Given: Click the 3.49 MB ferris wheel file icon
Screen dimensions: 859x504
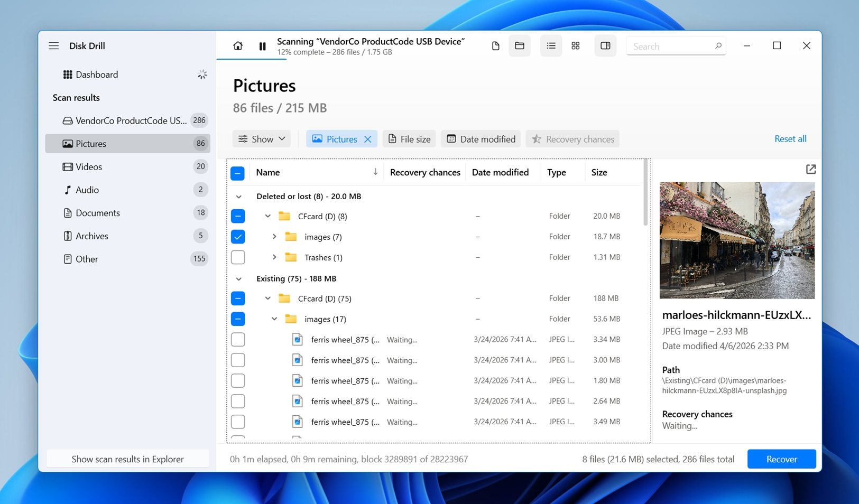Looking at the screenshot, I should tap(298, 422).
